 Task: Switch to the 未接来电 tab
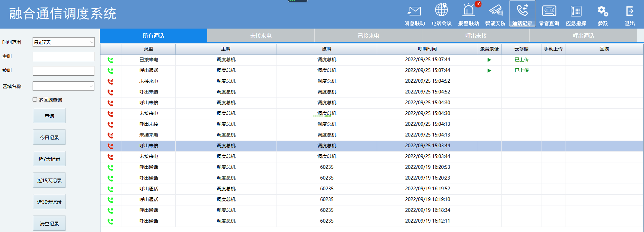coord(261,36)
